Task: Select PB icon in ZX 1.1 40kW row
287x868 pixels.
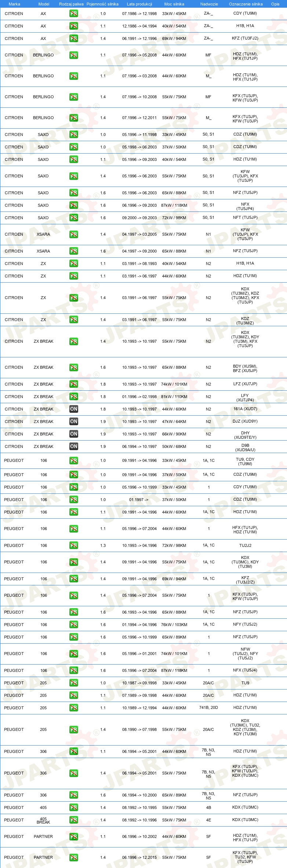Action: tap(74, 264)
